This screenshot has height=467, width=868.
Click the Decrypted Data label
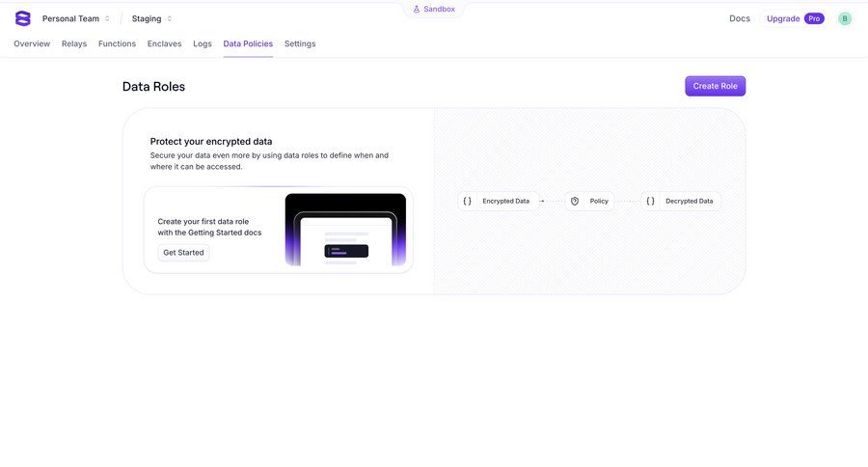tap(690, 201)
